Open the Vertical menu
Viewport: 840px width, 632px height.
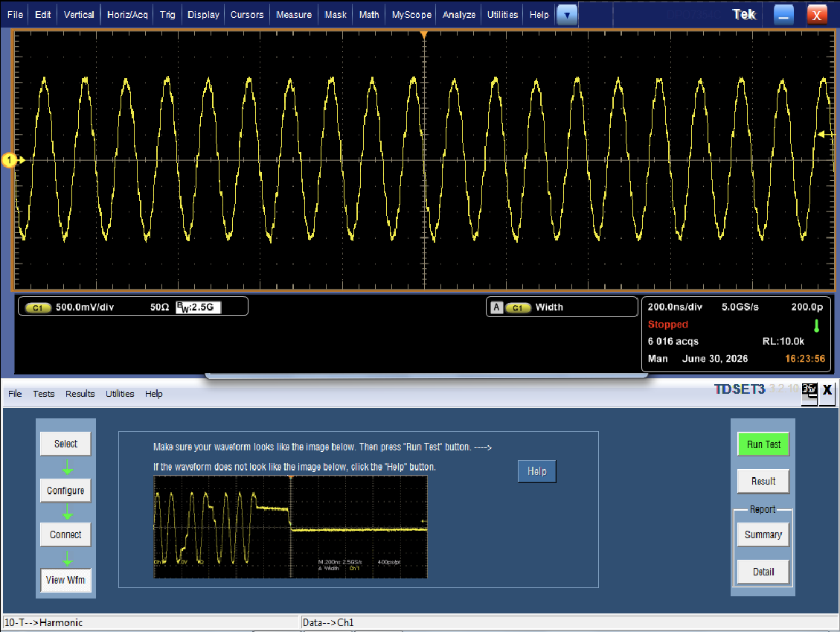click(79, 15)
